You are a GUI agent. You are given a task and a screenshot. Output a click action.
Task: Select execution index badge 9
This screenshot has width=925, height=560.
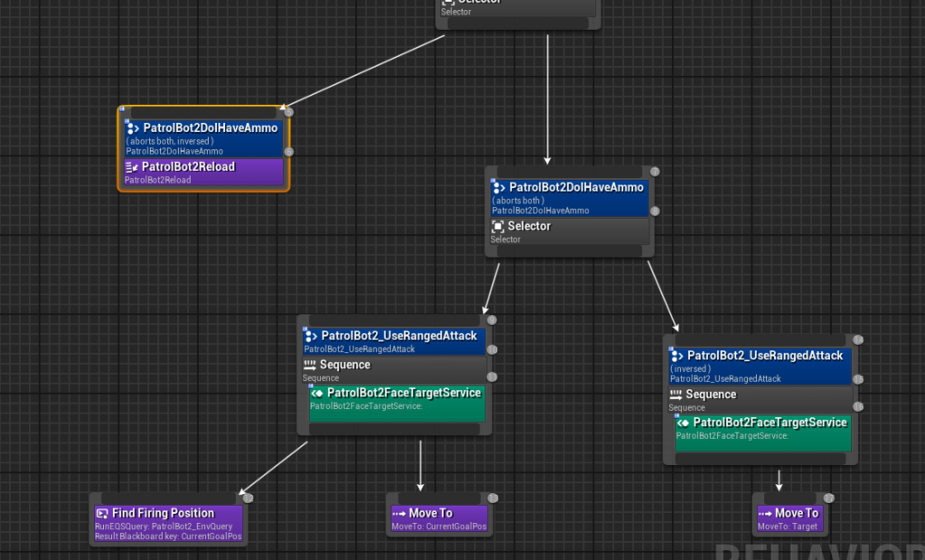click(x=491, y=320)
